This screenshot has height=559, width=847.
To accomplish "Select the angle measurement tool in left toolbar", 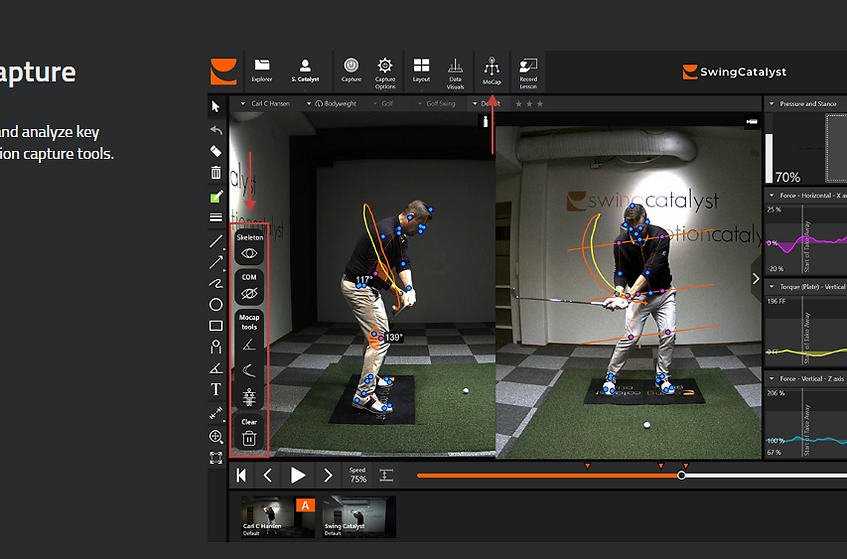I will click(216, 368).
